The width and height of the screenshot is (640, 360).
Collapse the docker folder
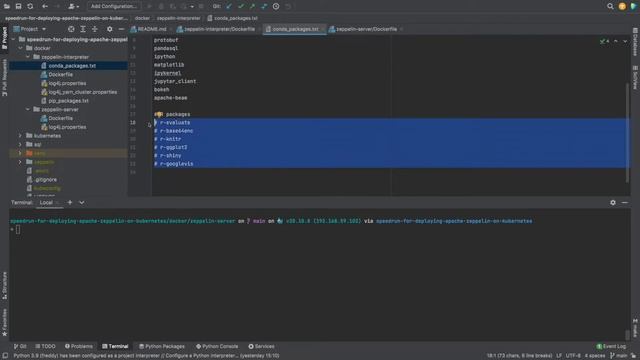click(20, 48)
